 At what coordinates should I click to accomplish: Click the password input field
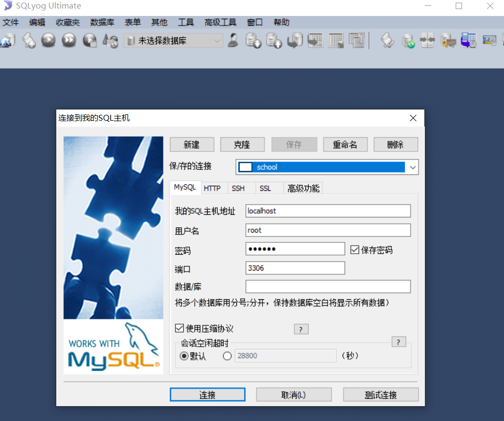(x=295, y=249)
